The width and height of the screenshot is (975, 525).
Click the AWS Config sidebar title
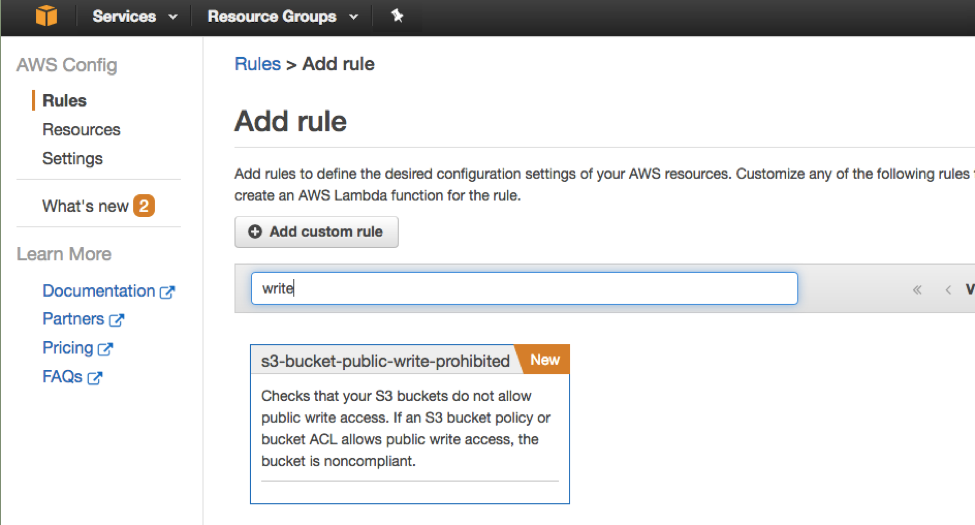[67, 65]
